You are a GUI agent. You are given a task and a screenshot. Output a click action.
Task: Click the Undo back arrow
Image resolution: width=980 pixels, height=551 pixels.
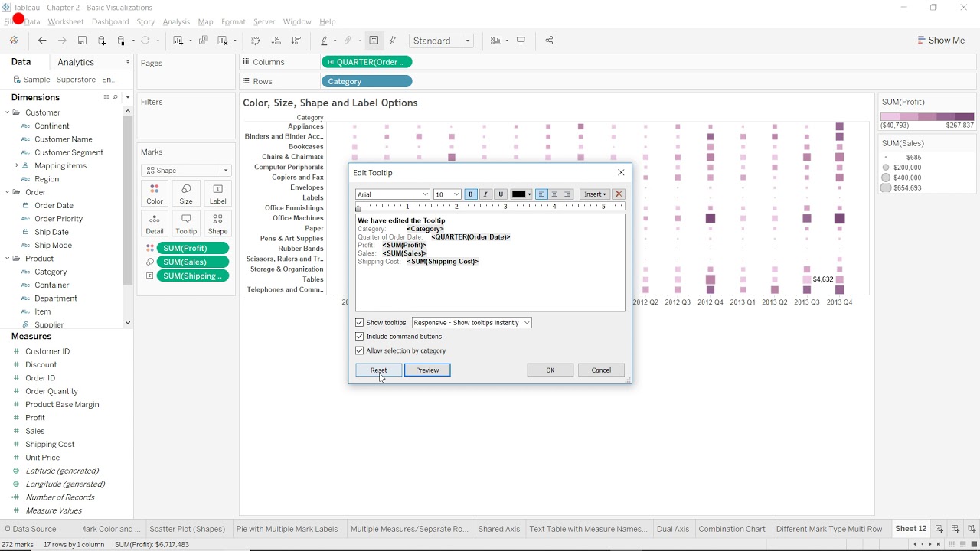pos(42,41)
